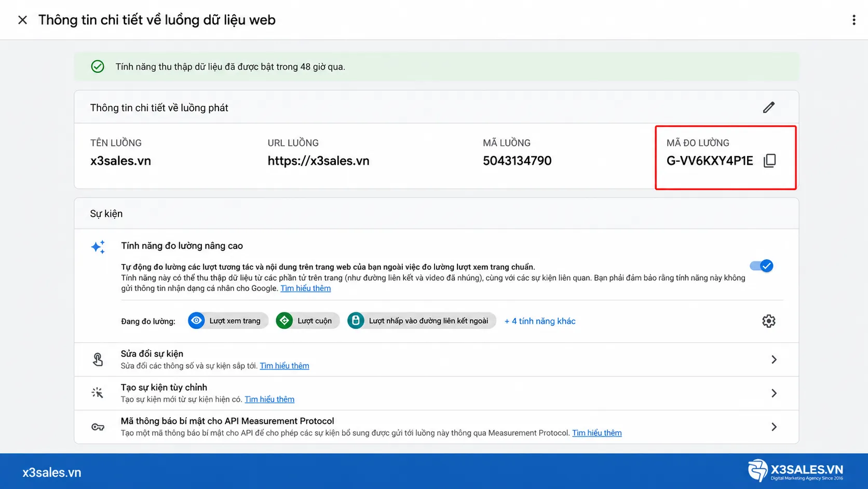Click the URL LUỒNG label
The image size is (868, 489).
tap(293, 143)
